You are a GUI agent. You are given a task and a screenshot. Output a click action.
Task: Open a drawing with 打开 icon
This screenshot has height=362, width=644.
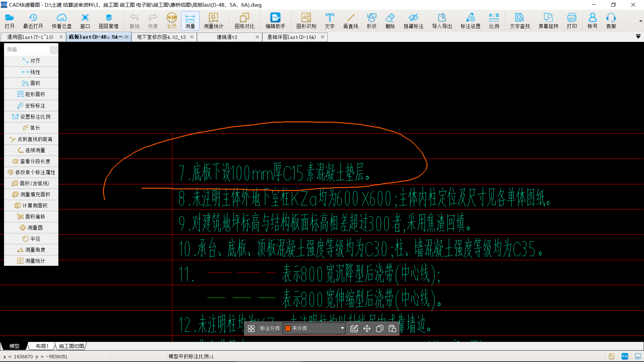(x=10, y=21)
